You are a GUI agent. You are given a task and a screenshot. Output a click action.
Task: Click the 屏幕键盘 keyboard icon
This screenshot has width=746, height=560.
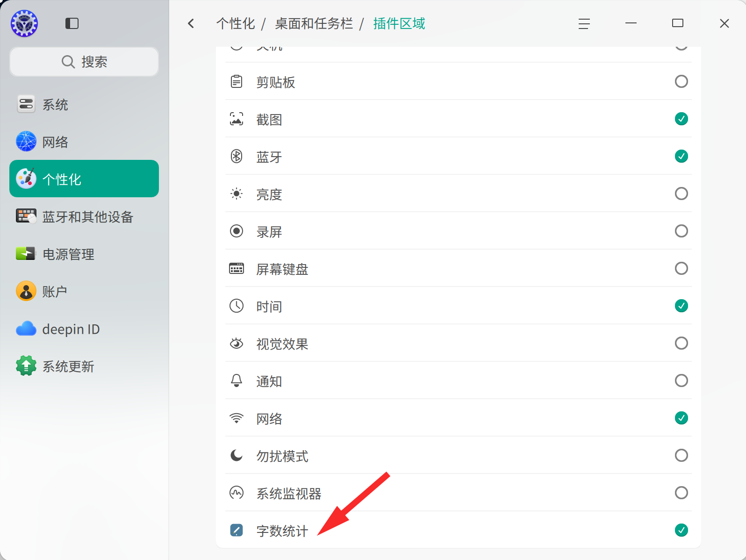pos(237,268)
